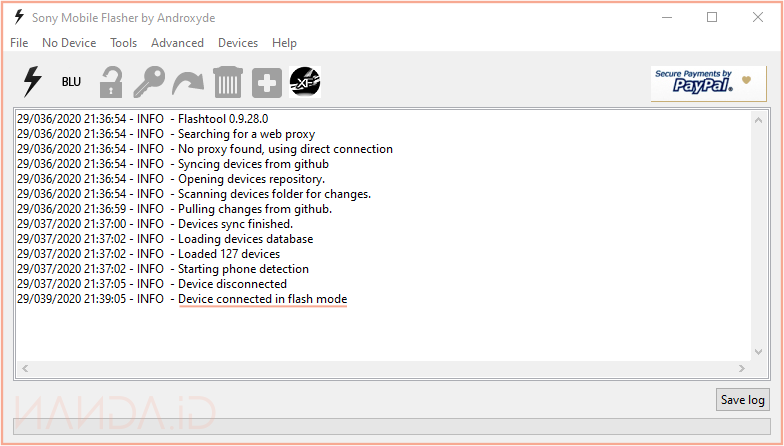Click the progress bar at window bottom
Image resolution: width=784 pixels, height=446 pixels.
click(392, 426)
